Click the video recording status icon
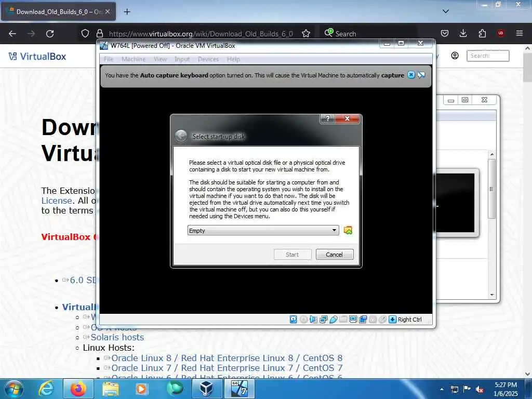 [363, 320]
